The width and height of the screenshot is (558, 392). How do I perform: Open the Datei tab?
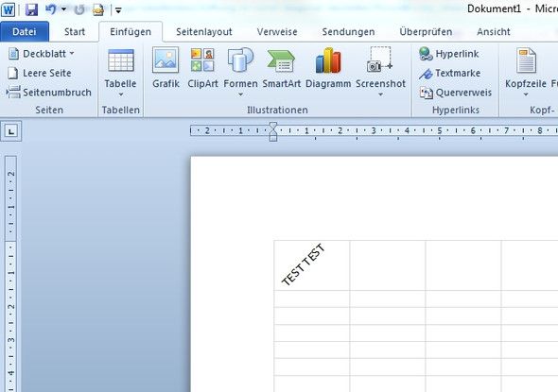point(25,31)
